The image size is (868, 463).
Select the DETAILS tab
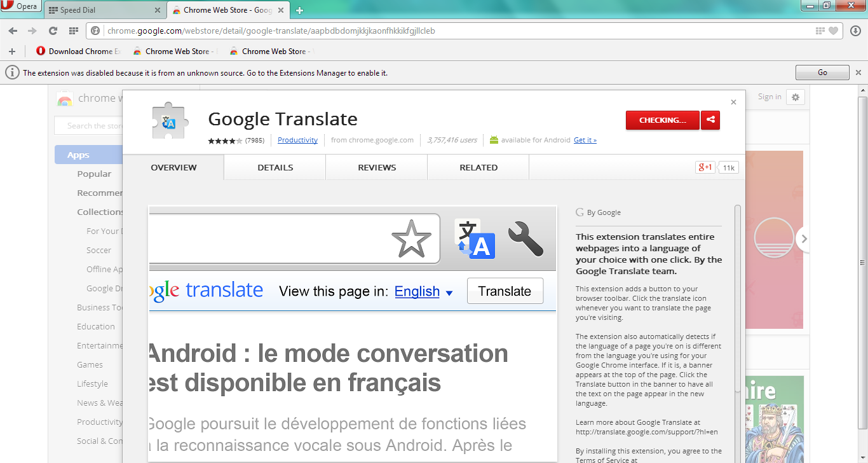coord(275,167)
